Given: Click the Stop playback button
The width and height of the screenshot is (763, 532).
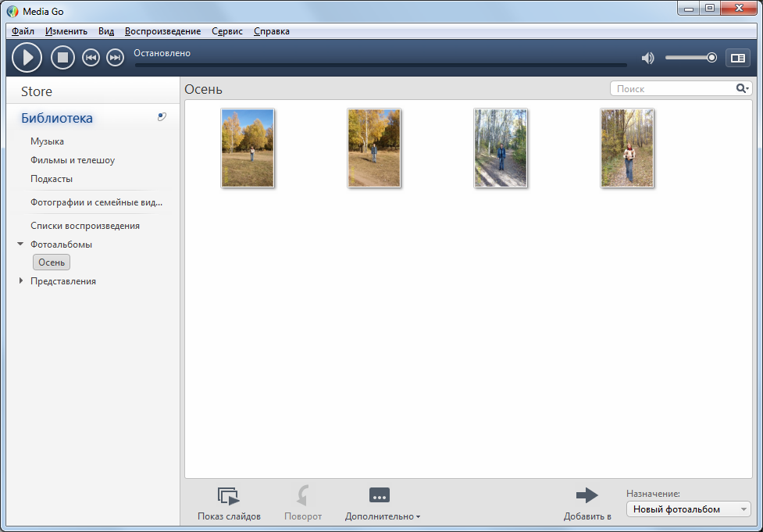Looking at the screenshot, I should (62, 58).
